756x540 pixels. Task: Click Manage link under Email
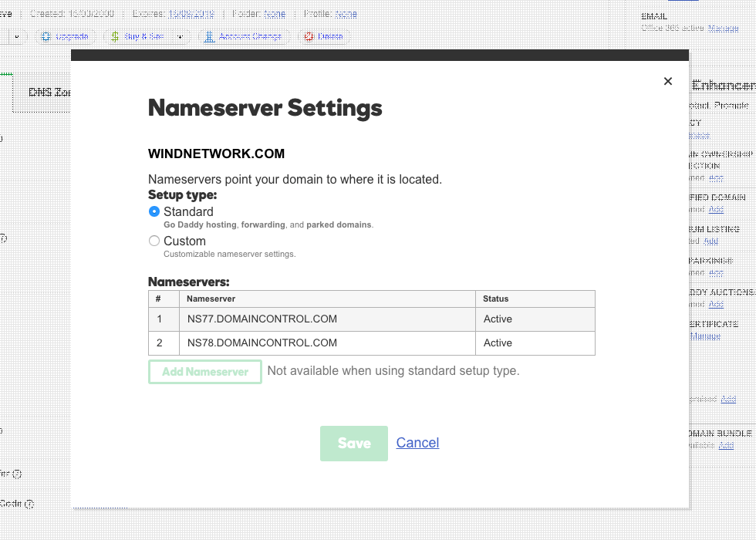pyautogui.click(x=723, y=28)
